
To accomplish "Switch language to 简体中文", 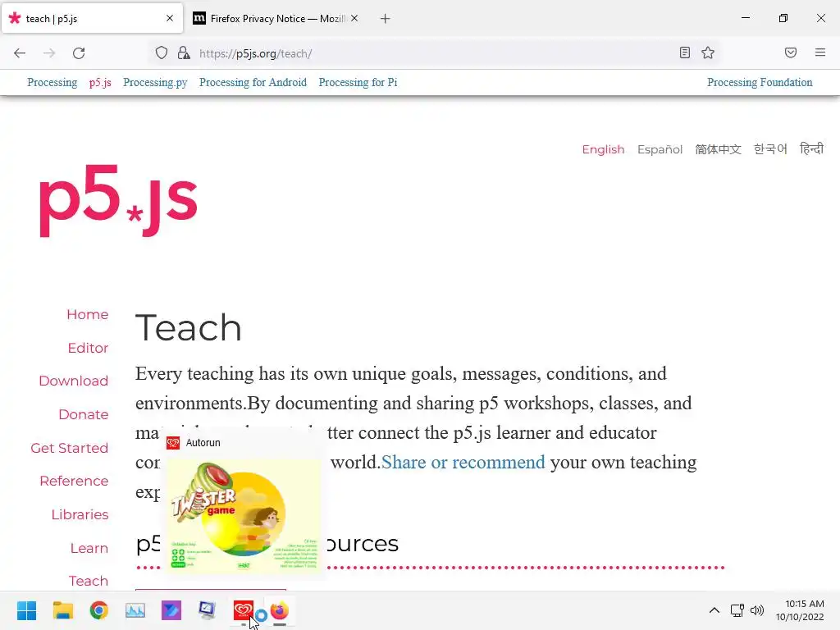I will click(x=718, y=149).
